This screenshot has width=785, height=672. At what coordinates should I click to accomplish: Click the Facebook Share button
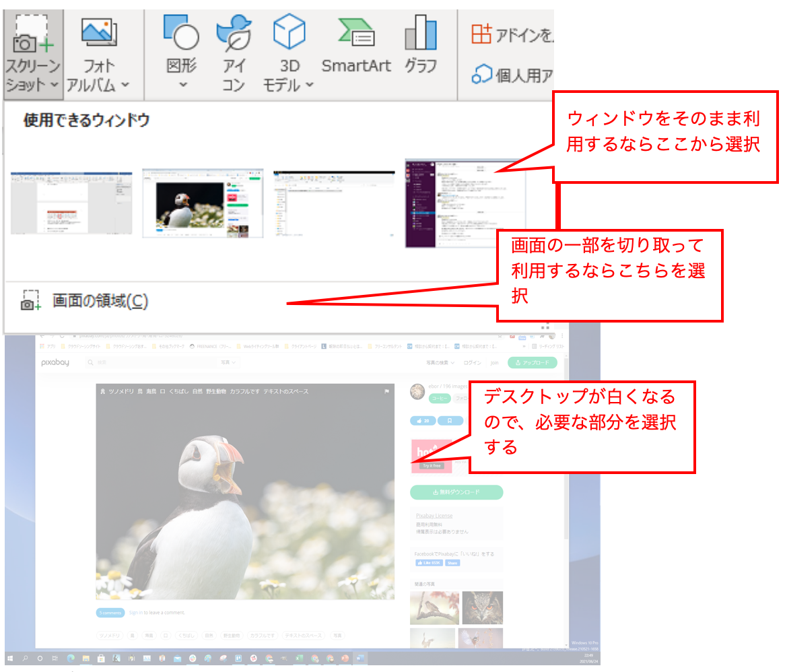tap(452, 563)
